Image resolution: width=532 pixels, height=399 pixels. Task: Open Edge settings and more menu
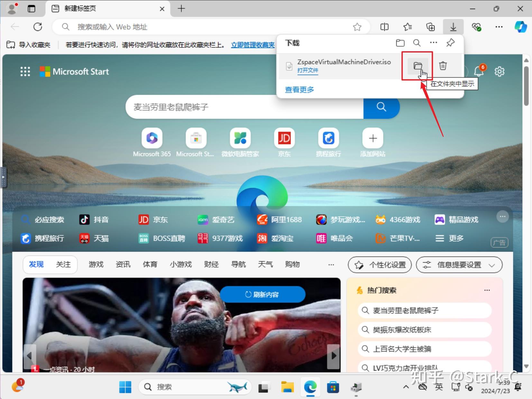coord(499,27)
